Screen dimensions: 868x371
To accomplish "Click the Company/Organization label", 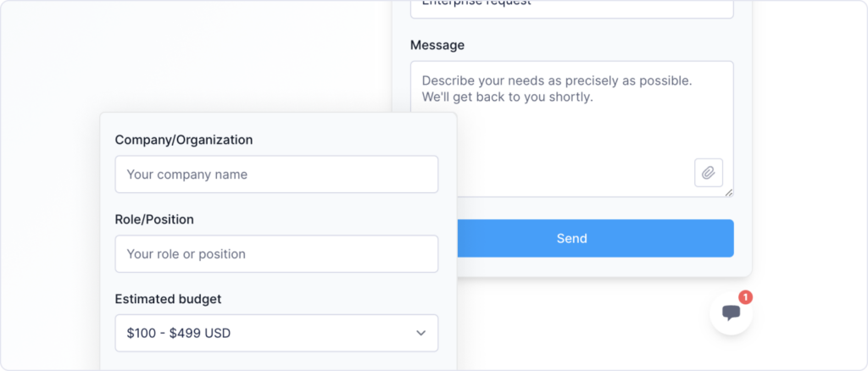I will (x=183, y=140).
